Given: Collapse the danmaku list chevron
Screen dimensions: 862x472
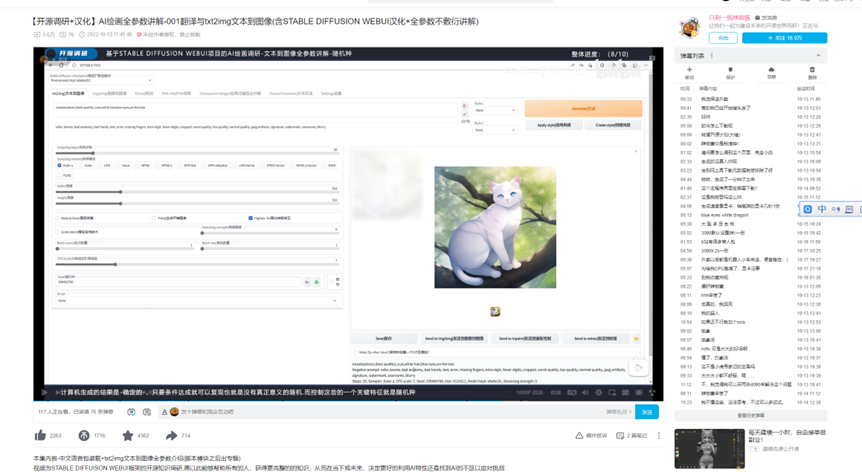Looking at the screenshot, I should click(818, 55).
